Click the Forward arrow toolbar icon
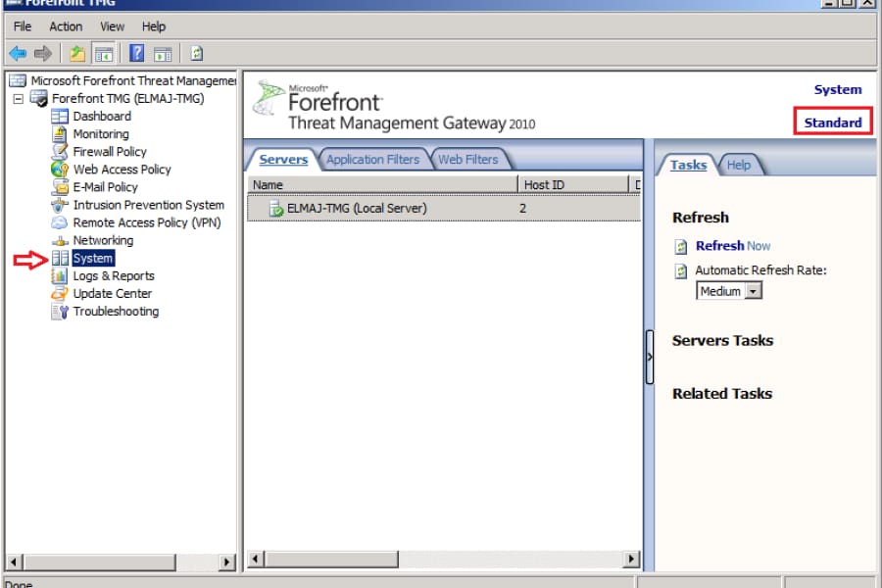The height and width of the screenshot is (588, 882). click(43, 54)
